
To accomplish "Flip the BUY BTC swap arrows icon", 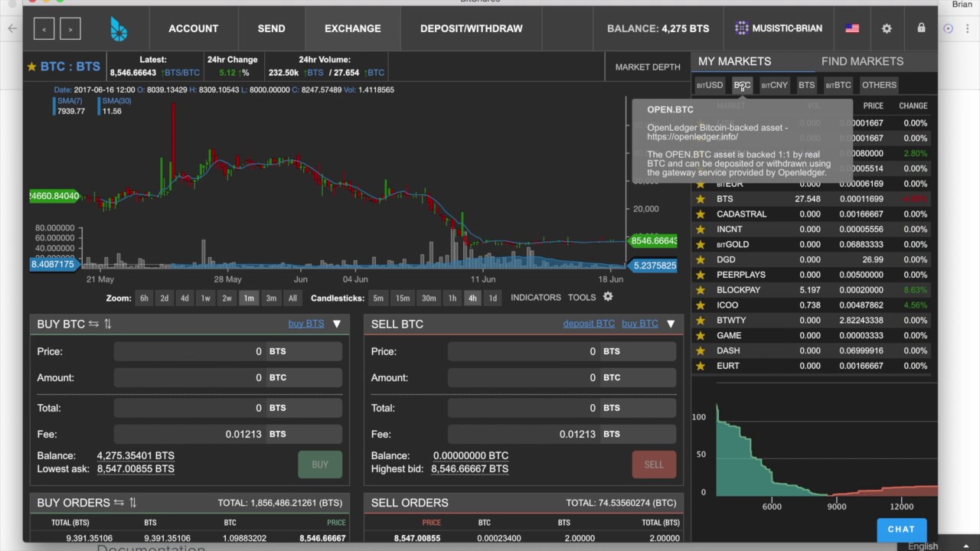I will pyautogui.click(x=93, y=324).
